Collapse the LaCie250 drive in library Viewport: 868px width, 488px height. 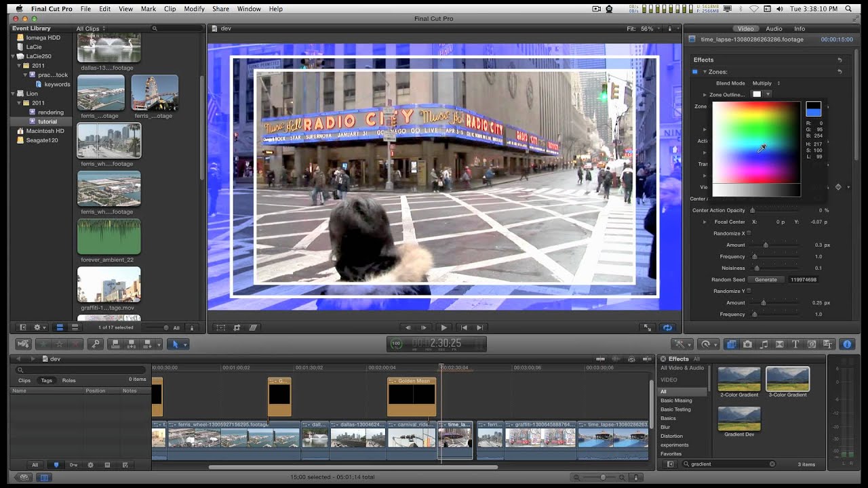(13, 56)
